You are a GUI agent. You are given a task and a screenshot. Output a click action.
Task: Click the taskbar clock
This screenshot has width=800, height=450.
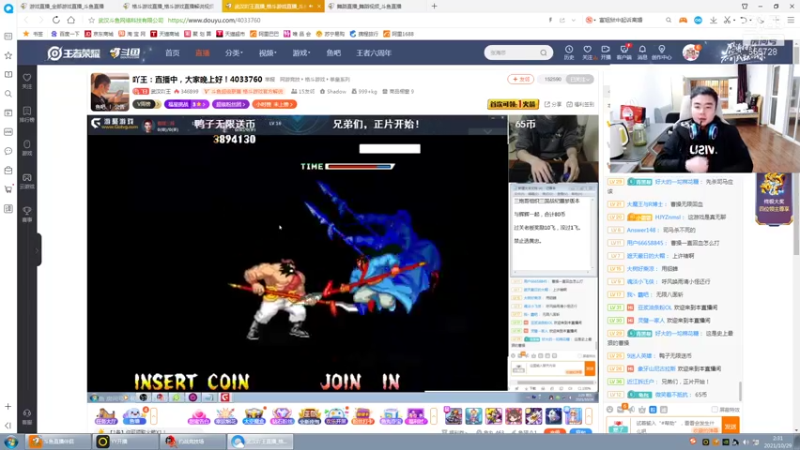click(778, 441)
